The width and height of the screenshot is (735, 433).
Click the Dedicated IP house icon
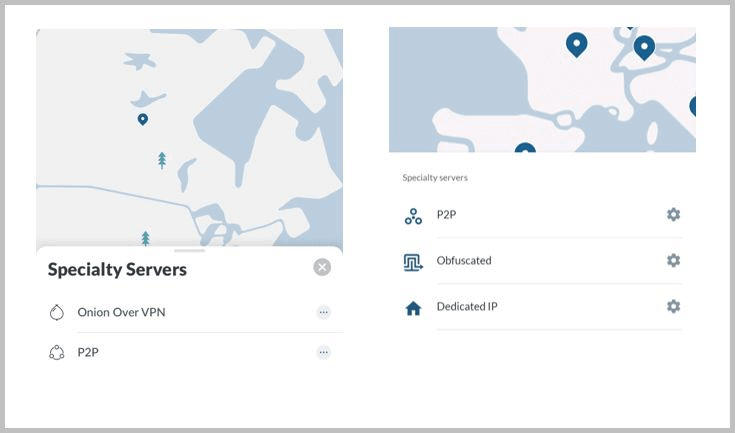[413, 308]
